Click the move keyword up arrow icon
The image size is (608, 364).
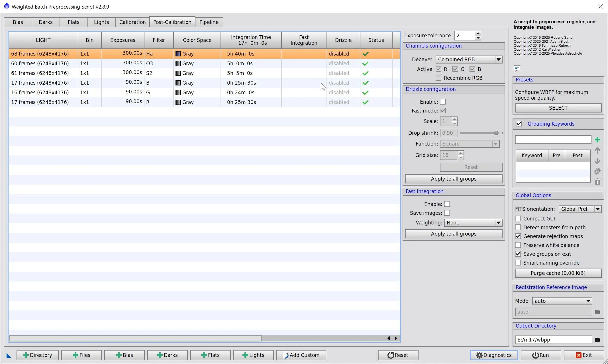pyautogui.click(x=597, y=150)
